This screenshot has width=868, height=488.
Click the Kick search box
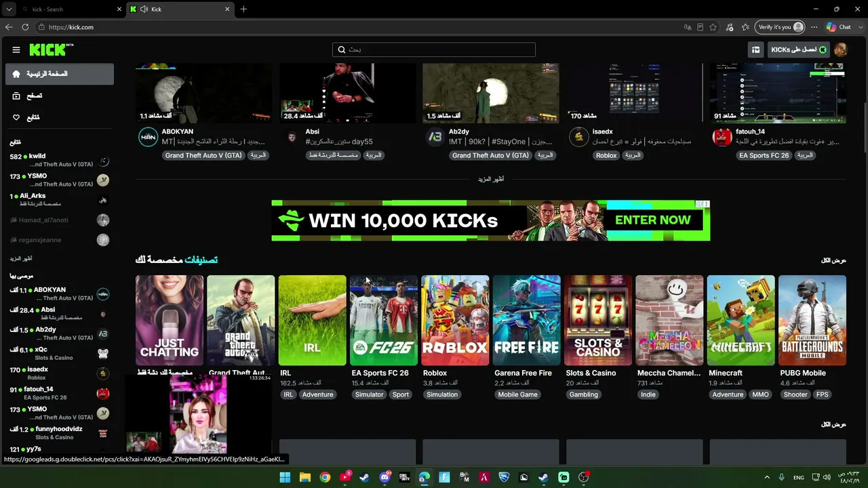434,49
